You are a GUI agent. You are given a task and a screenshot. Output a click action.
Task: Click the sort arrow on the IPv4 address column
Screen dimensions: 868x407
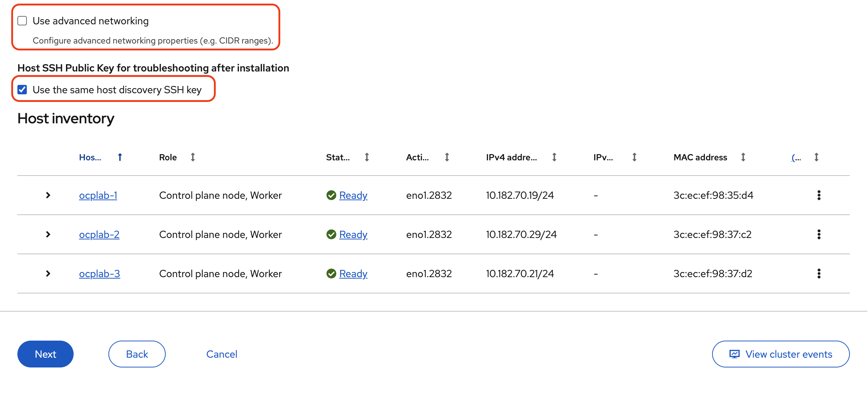554,157
